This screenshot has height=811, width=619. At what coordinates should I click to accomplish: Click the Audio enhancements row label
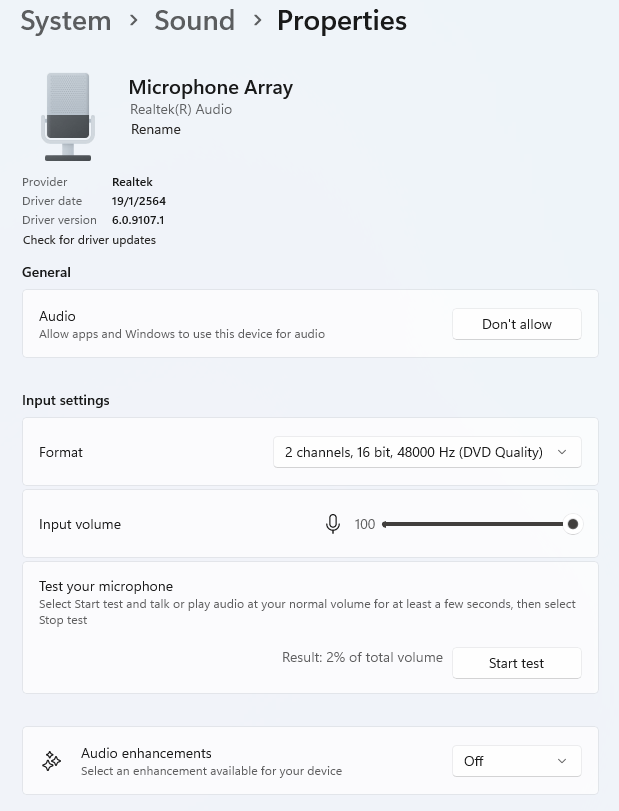[146, 753]
